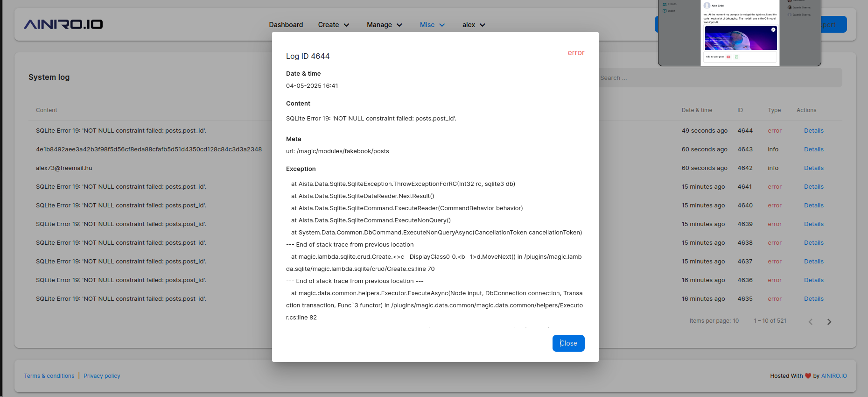The image size is (868, 397).
Task: Click the System log heading
Action: (49, 77)
